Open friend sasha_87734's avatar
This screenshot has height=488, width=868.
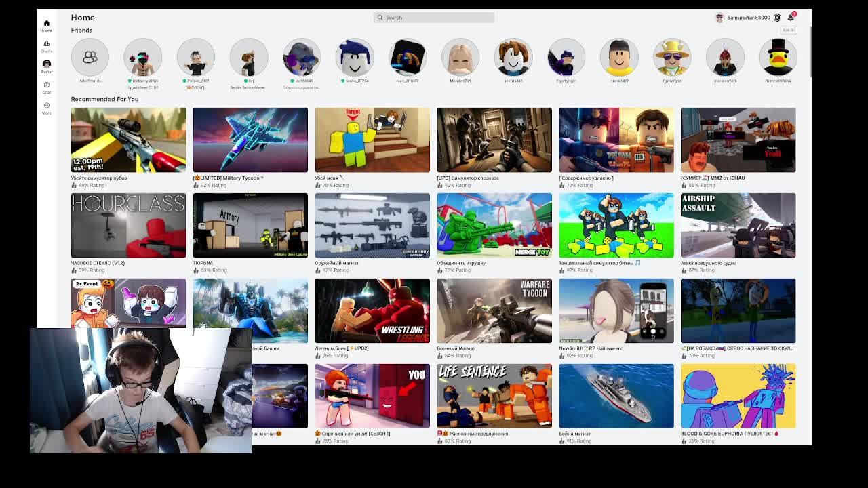[355, 57]
